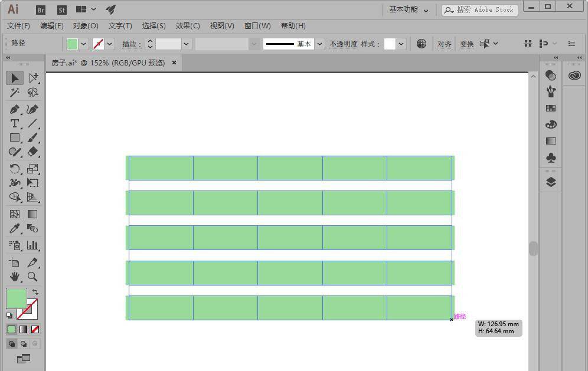Open the fill color dropdown arrow
The height and width of the screenshot is (371, 588).
[84, 44]
